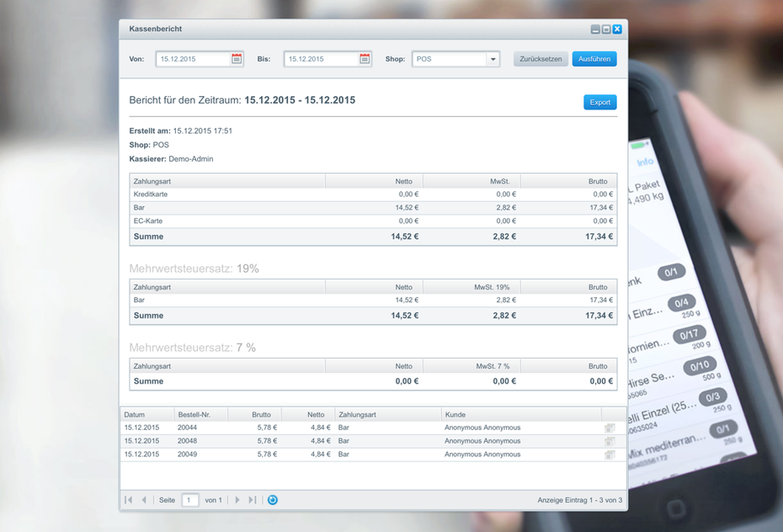783x532 pixels.
Task: Click the Kassierer Demo-Admin text
Action: click(x=171, y=159)
